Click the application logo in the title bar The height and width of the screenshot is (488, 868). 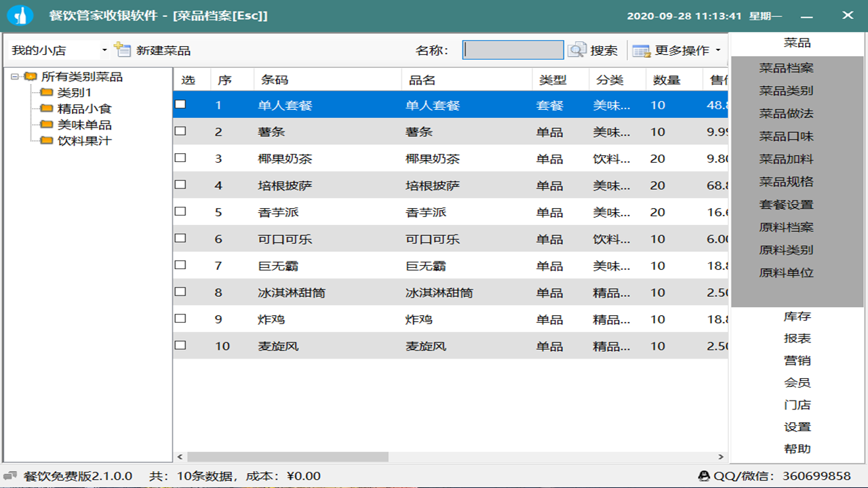pos(20,14)
